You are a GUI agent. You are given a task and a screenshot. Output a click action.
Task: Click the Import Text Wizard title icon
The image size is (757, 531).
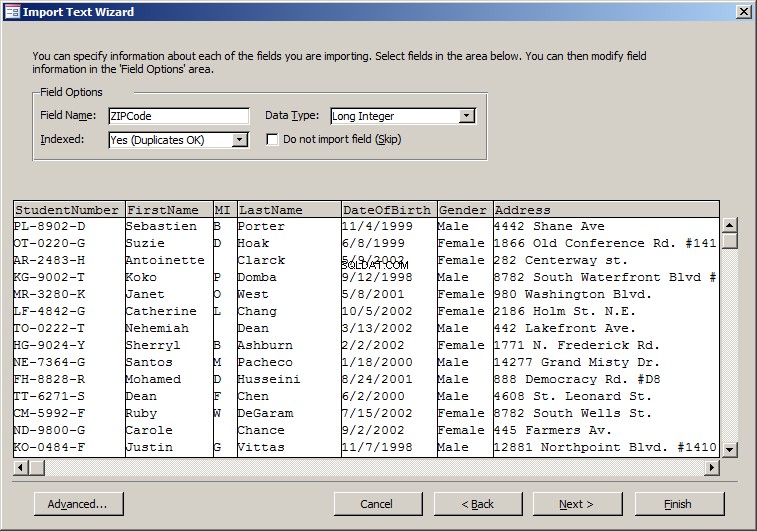12,12
